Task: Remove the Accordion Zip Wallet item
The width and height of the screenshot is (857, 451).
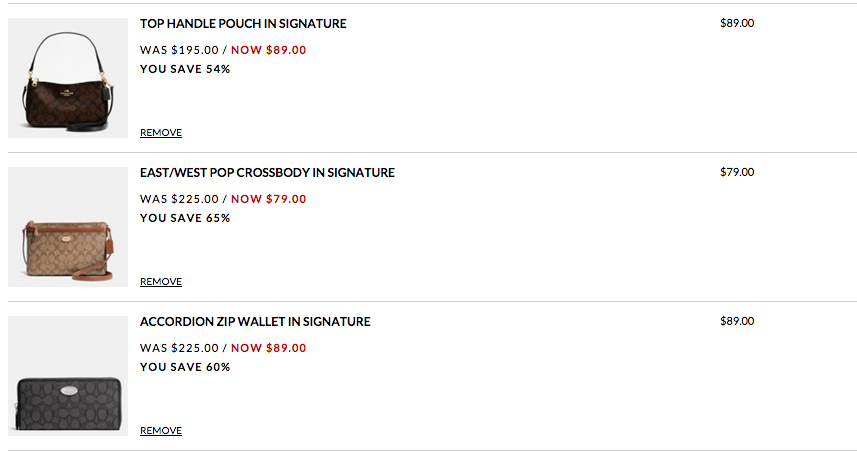Action: [161, 431]
